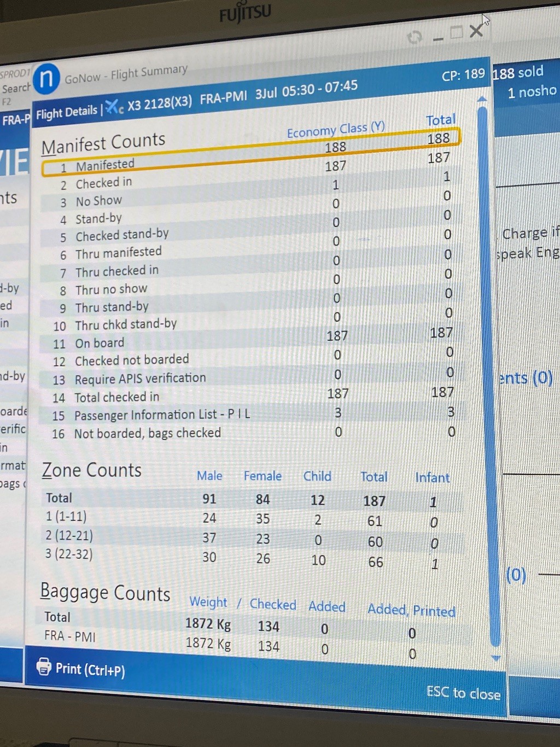Screen dimensions: 560x747
Task: Click the scroll up arrow
Action: click(482, 99)
